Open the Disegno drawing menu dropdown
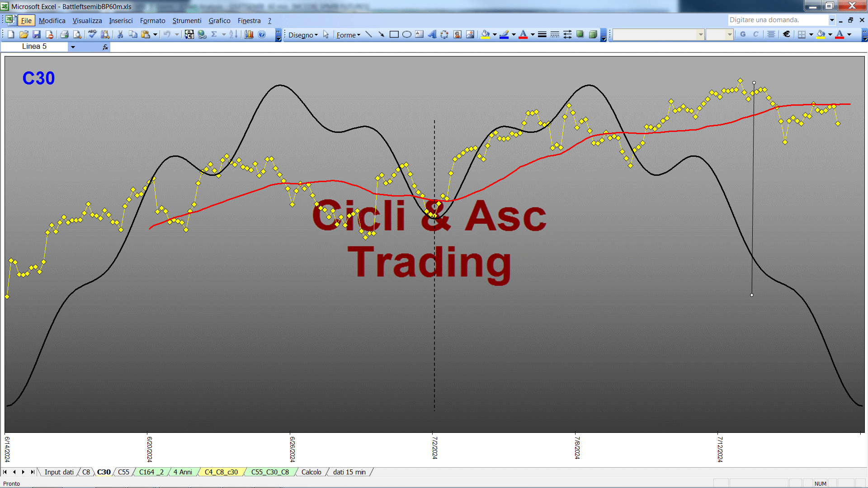The image size is (868, 488). [303, 35]
